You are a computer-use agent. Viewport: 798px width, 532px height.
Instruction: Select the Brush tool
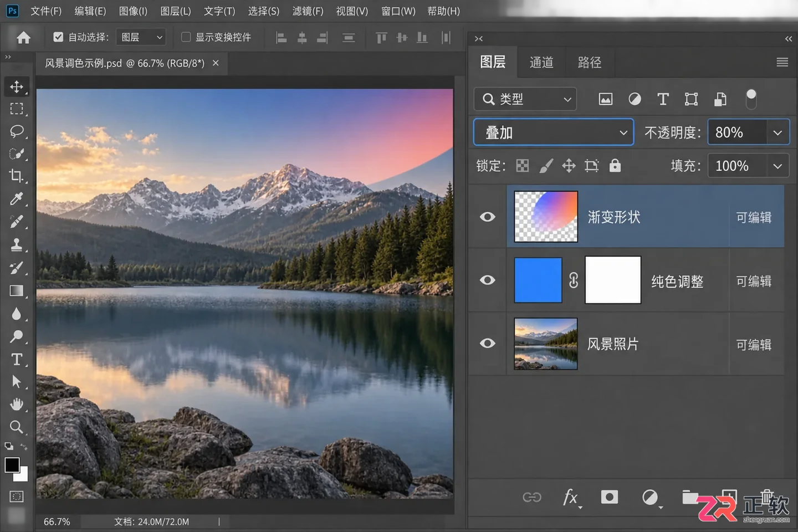point(17,222)
